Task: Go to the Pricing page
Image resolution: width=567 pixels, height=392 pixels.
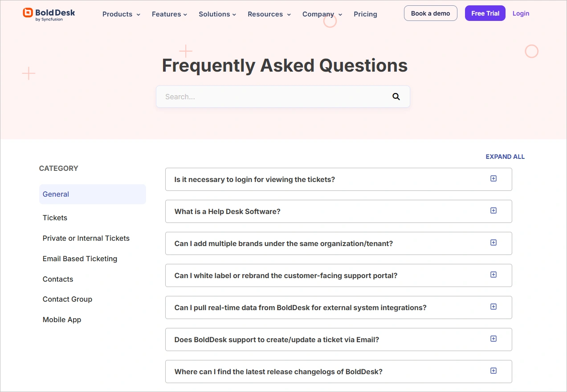Action: pos(365,14)
